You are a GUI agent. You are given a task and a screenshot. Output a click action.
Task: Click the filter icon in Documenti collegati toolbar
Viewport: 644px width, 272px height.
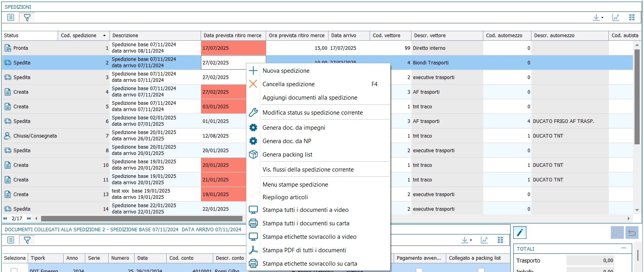tap(27, 240)
